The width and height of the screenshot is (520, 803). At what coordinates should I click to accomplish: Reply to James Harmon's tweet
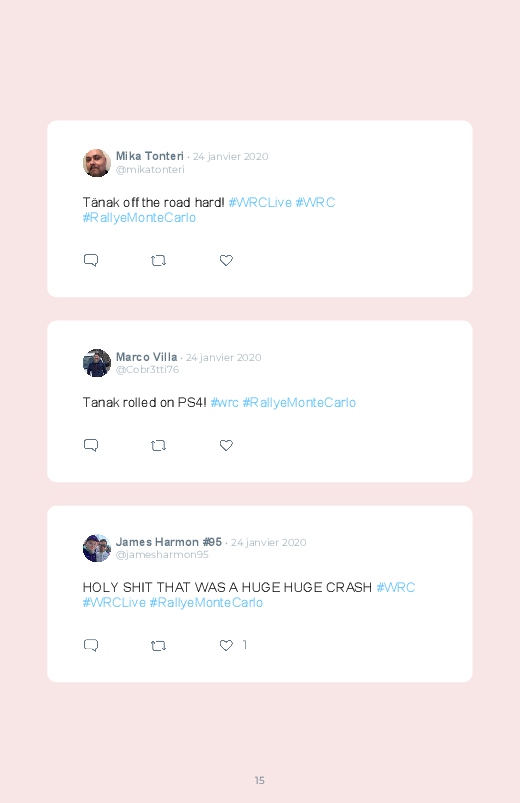(x=91, y=645)
